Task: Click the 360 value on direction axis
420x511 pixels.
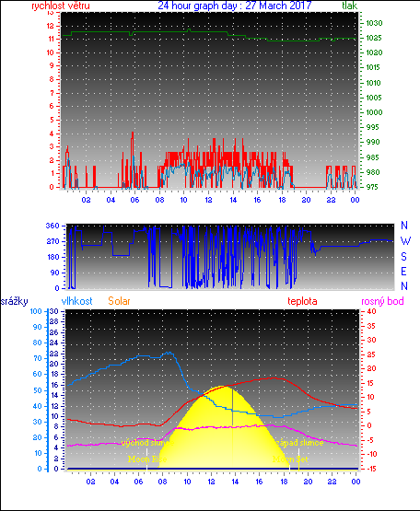Action: [x=52, y=226]
